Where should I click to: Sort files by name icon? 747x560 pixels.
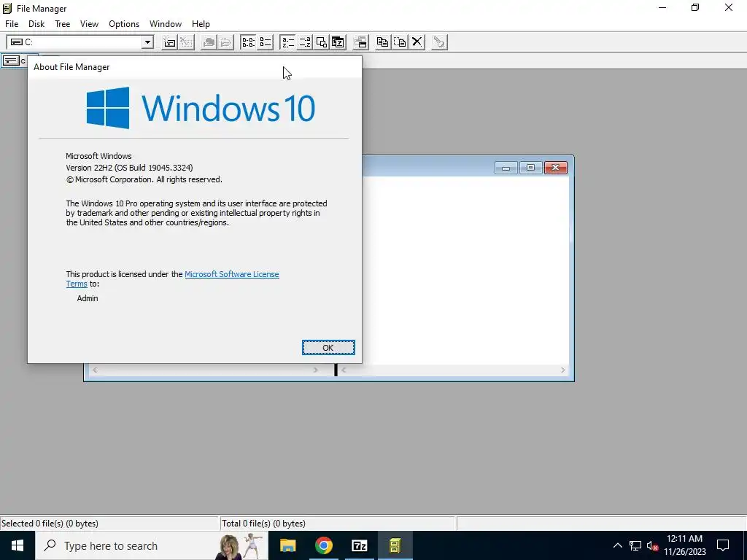(287, 42)
